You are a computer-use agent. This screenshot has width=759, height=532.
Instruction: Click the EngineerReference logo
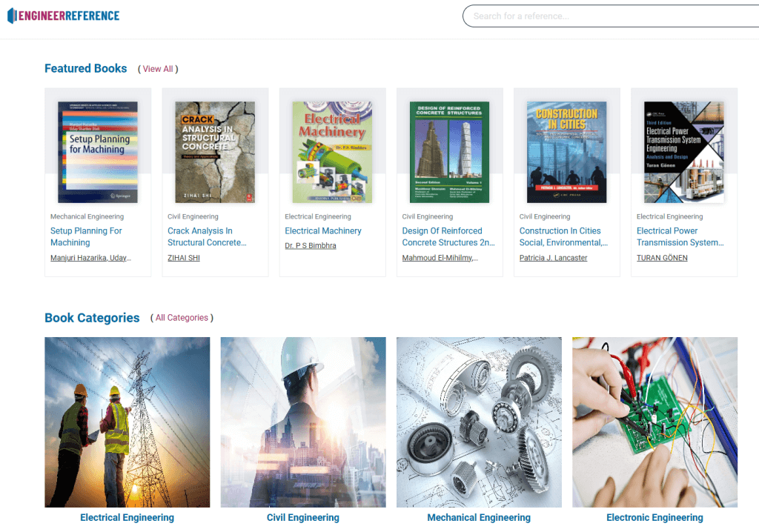tap(63, 16)
